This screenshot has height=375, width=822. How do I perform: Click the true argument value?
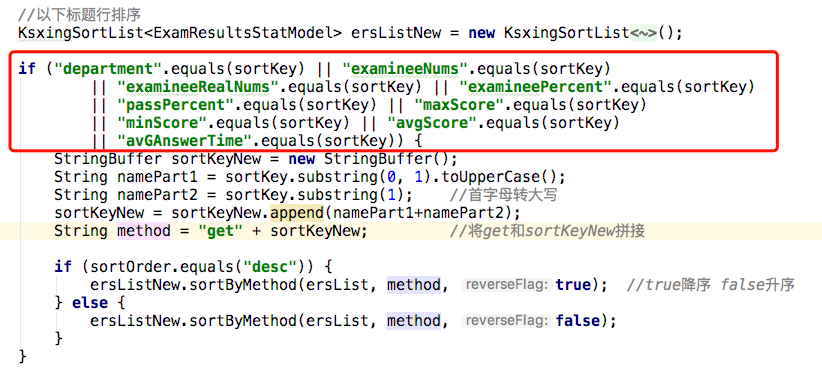[574, 285]
